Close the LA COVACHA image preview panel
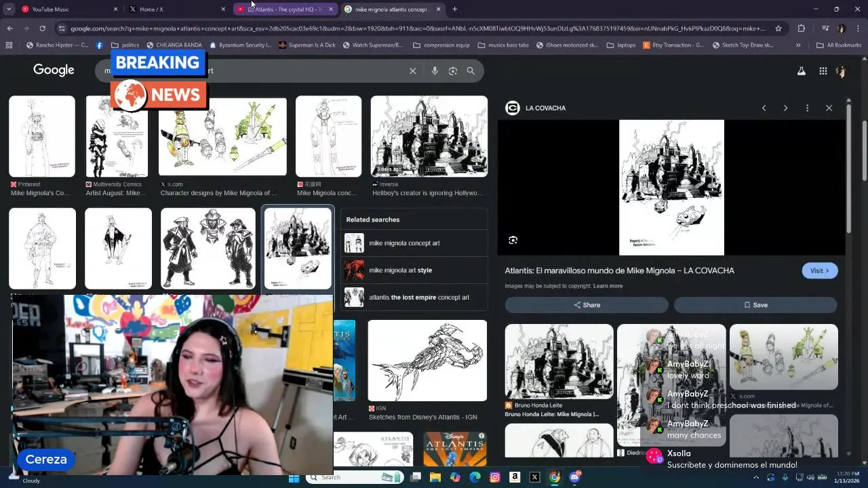 [829, 108]
